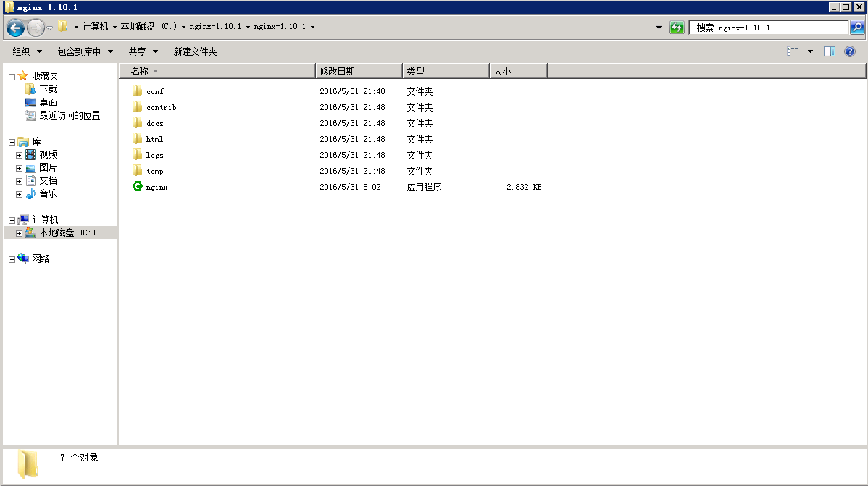This screenshot has height=486, width=868.
Task: Collapse the 库 tree node
Action: [12, 142]
